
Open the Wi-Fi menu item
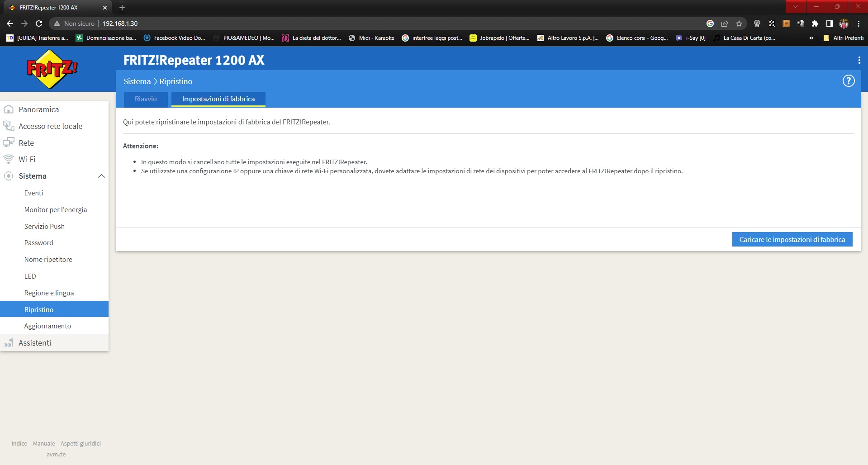(54, 159)
